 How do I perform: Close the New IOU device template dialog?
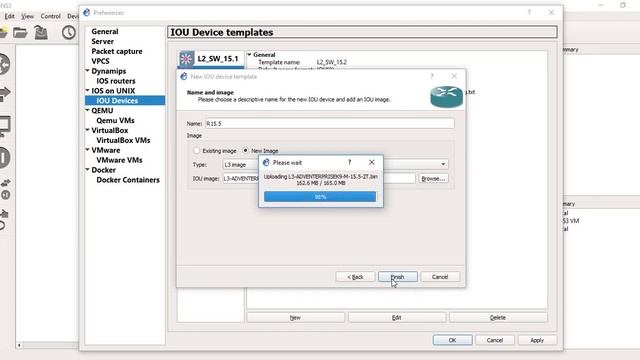click(454, 76)
